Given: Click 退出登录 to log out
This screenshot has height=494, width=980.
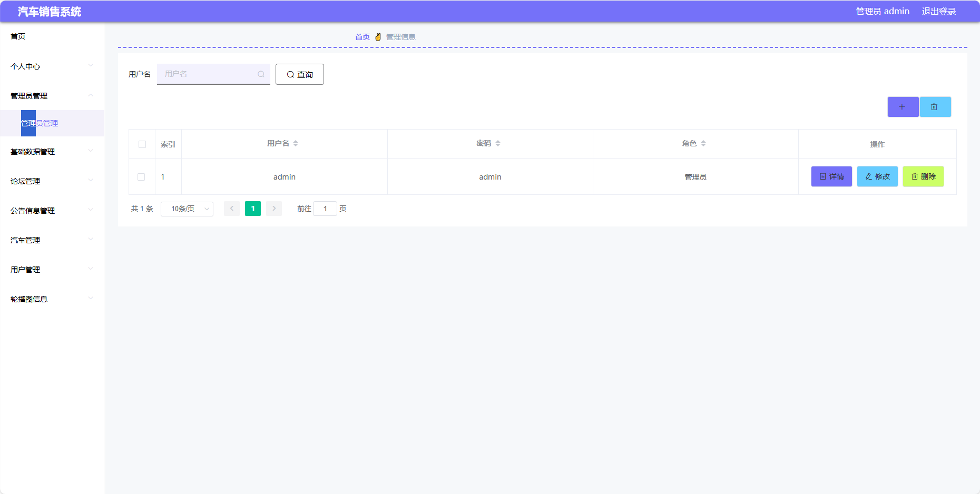Looking at the screenshot, I should 938,11.
